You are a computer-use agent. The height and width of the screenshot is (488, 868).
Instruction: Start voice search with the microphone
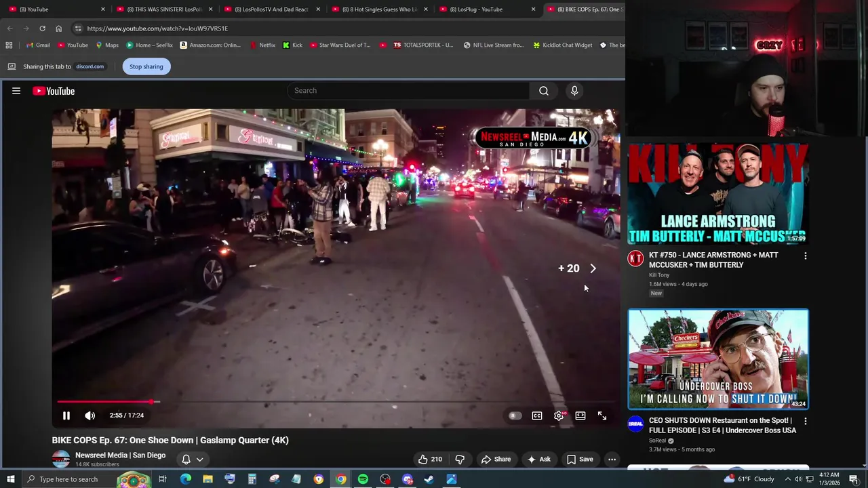[x=574, y=91]
